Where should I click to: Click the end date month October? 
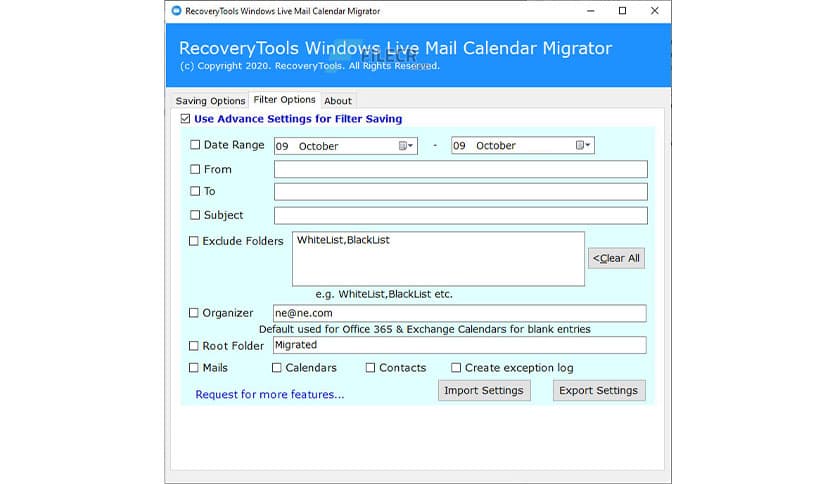496,146
